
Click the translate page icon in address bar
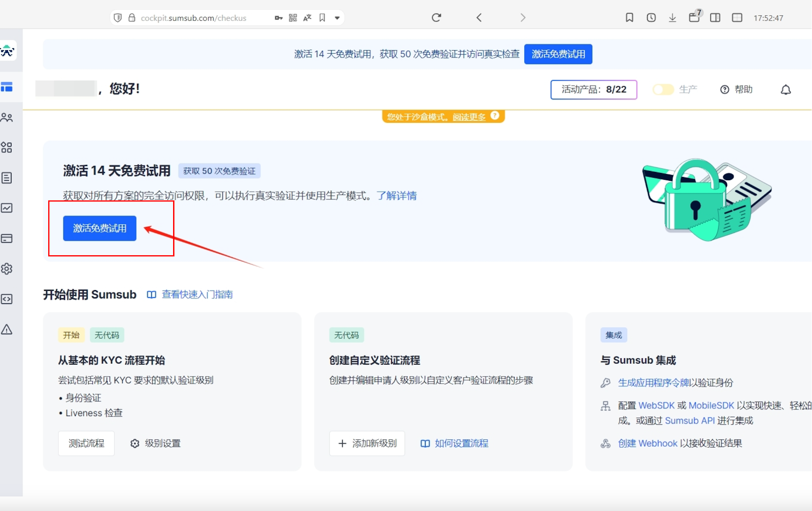[x=307, y=18]
